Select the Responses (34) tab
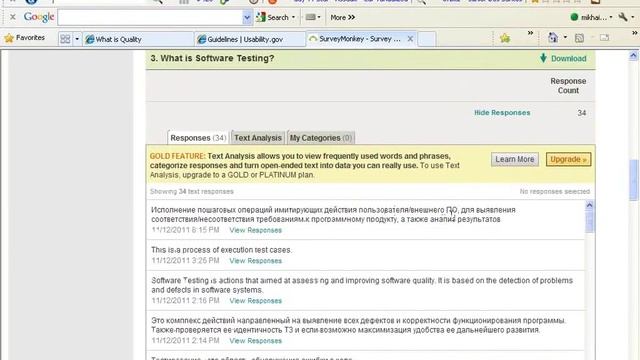The image size is (640, 360). pos(198,138)
